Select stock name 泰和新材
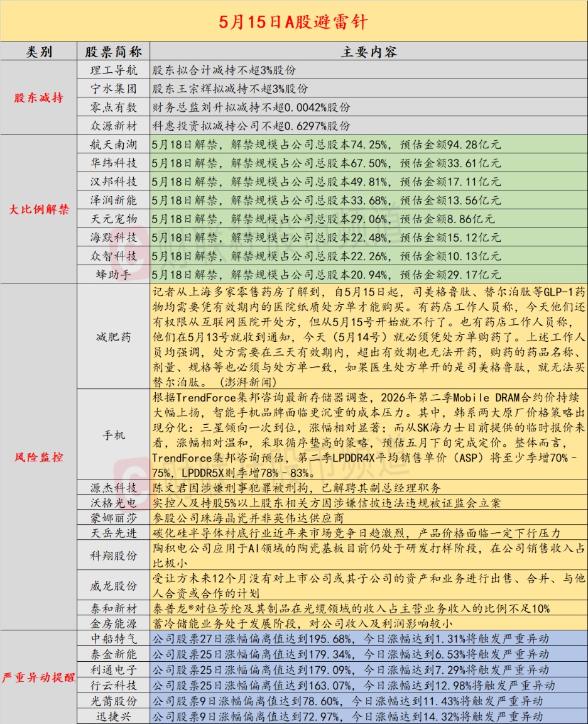Screen dimensions: 588x724 point(114,608)
